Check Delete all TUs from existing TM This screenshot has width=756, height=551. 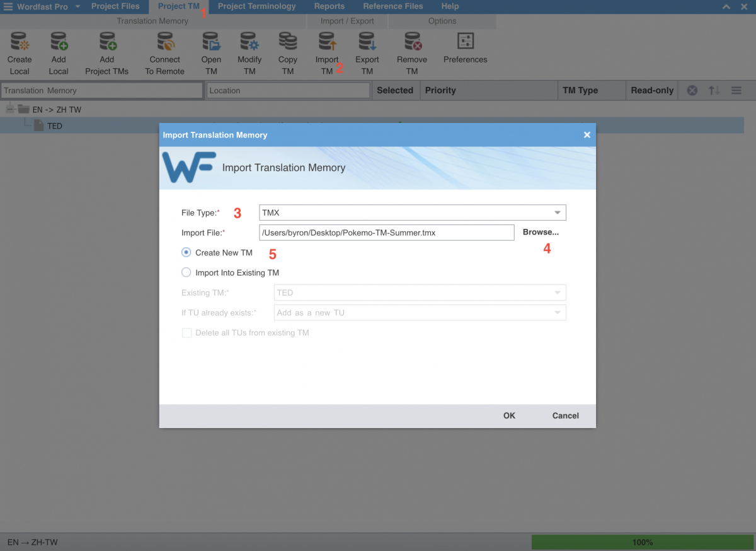187,333
